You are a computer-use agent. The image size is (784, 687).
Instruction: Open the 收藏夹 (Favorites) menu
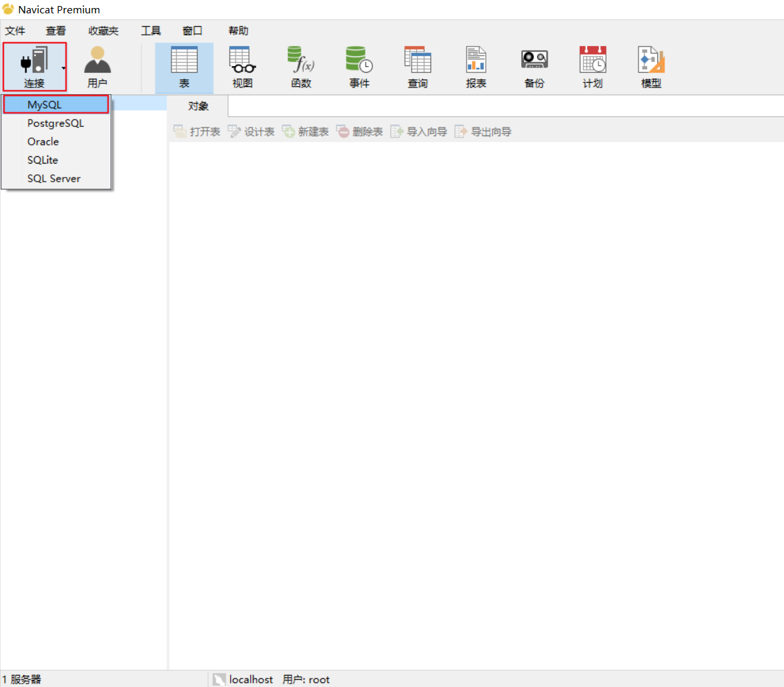[103, 31]
